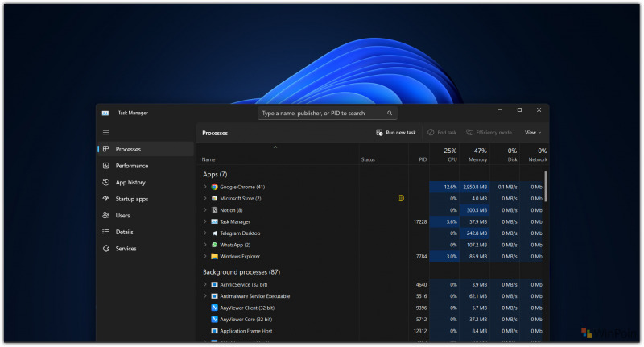This screenshot has width=644, height=347.
Task: Click the suspended status icon for Microsoft Store
Action: tap(401, 198)
